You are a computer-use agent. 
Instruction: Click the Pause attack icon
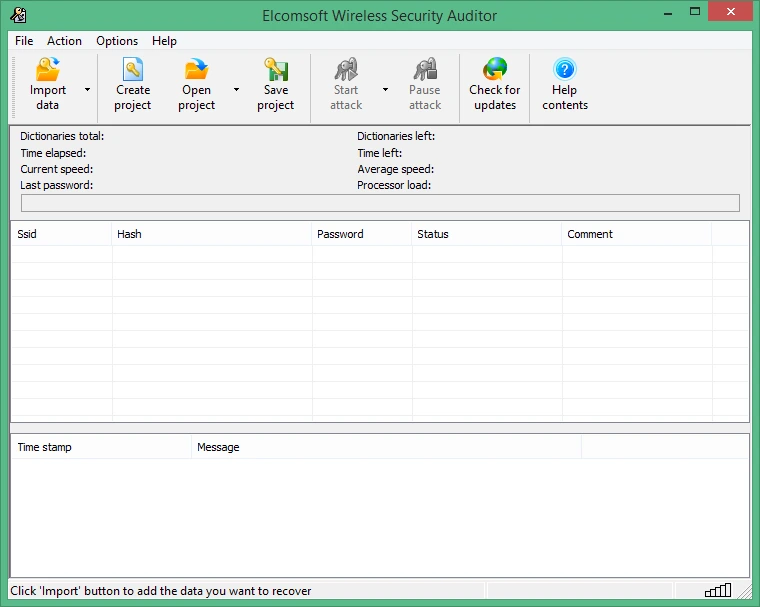point(425,69)
